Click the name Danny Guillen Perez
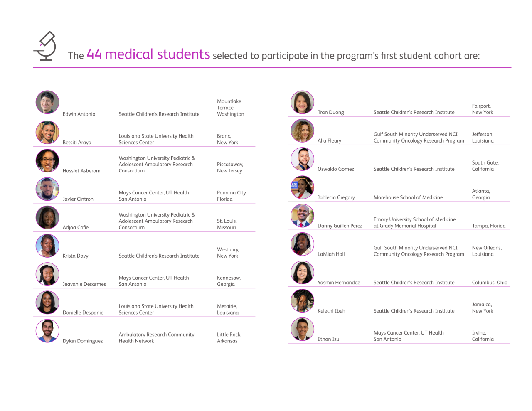The width and height of the screenshot is (532, 411). [340, 226]
